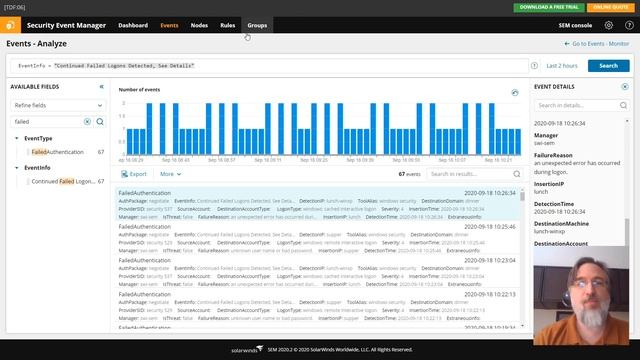Click the Online Quote button
The width and height of the screenshot is (640, 360).
(611, 7)
